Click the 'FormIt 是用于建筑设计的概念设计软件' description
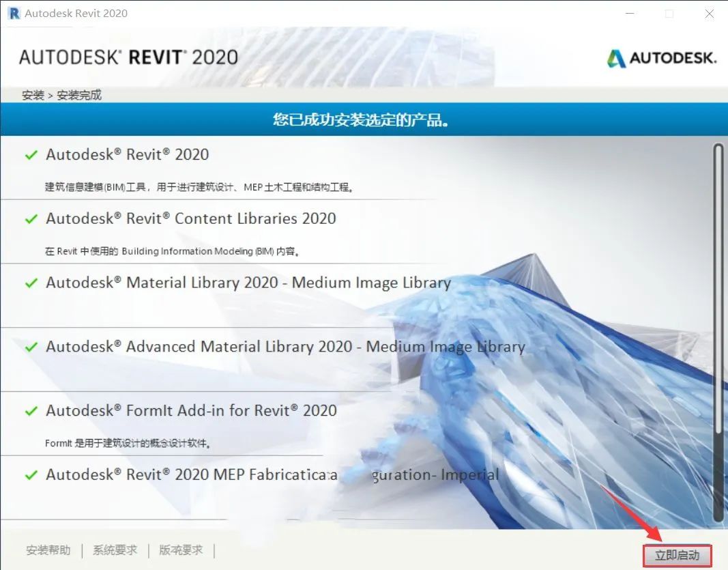Image resolution: width=728 pixels, height=570 pixels. (128, 443)
